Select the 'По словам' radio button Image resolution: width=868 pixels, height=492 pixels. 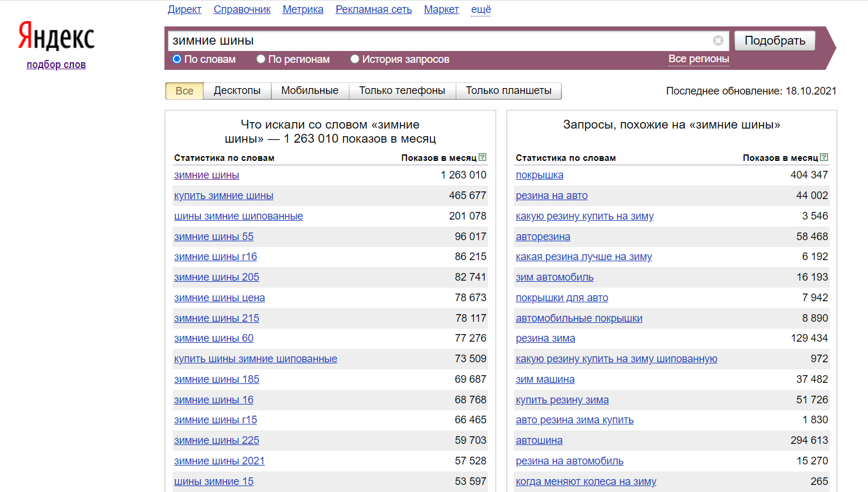point(177,59)
